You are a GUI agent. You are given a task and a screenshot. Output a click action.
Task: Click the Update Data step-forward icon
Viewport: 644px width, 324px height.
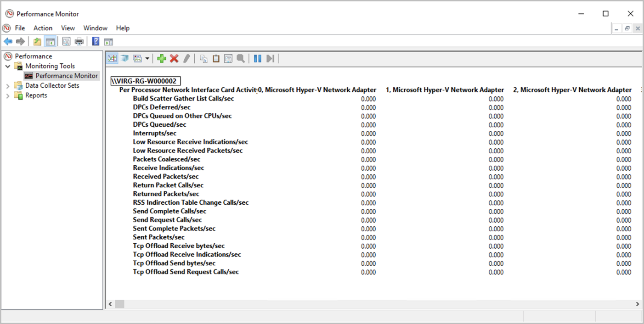tap(270, 58)
